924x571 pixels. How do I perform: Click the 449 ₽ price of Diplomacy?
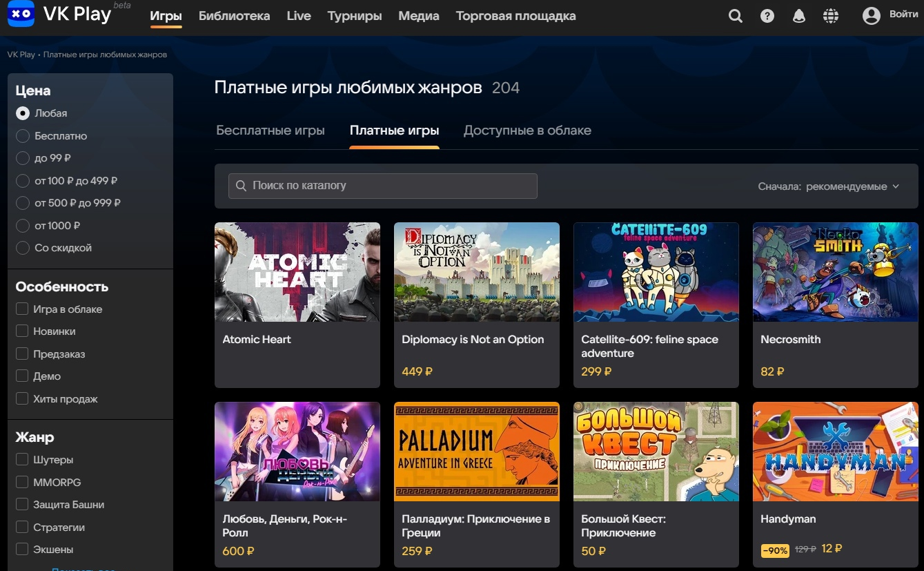[417, 371]
